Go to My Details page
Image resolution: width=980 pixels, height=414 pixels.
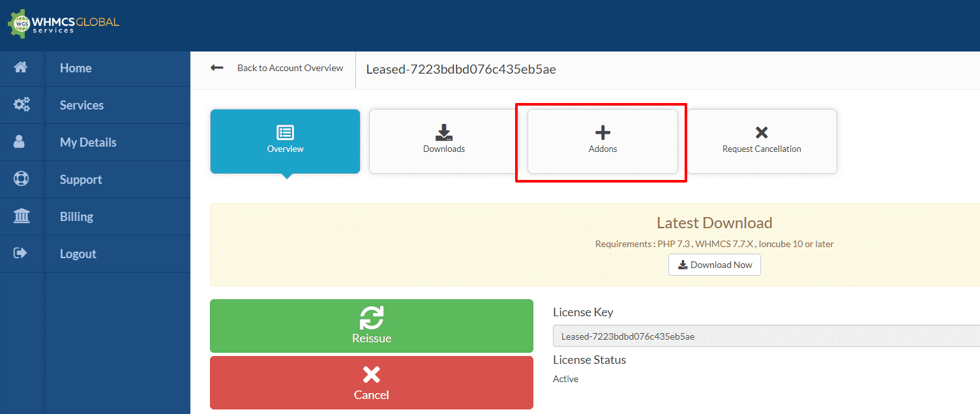(x=88, y=142)
